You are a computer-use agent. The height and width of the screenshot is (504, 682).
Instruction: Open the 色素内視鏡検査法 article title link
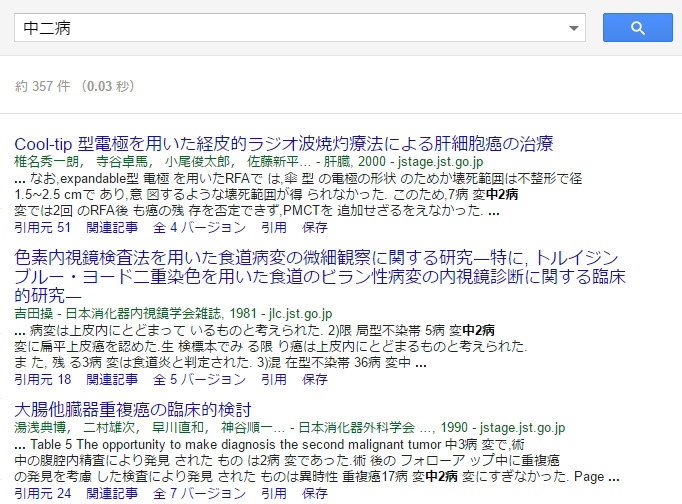pos(343,258)
